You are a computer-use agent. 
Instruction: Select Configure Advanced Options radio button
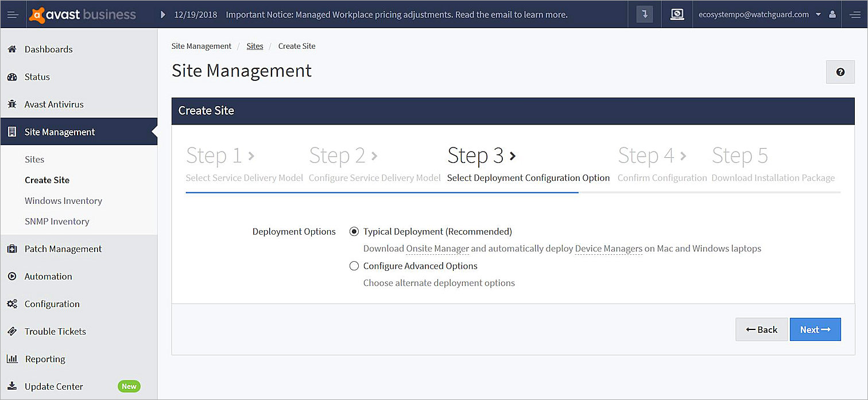click(354, 266)
